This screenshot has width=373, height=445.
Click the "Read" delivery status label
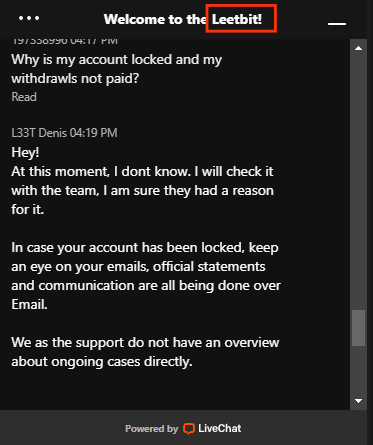24,97
